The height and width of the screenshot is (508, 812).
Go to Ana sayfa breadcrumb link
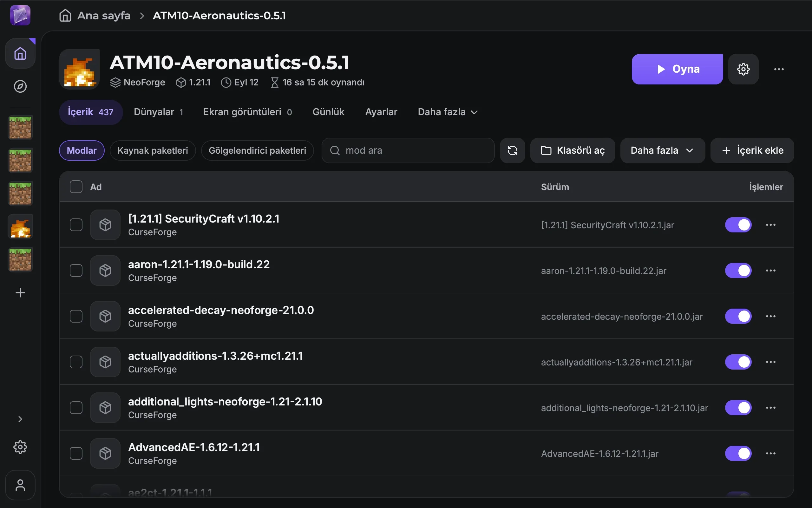[x=104, y=16]
